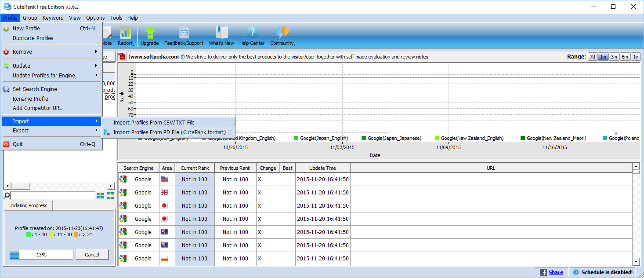
Task: Click the Google icon in the USA flag row
Action: click(123, 179)
